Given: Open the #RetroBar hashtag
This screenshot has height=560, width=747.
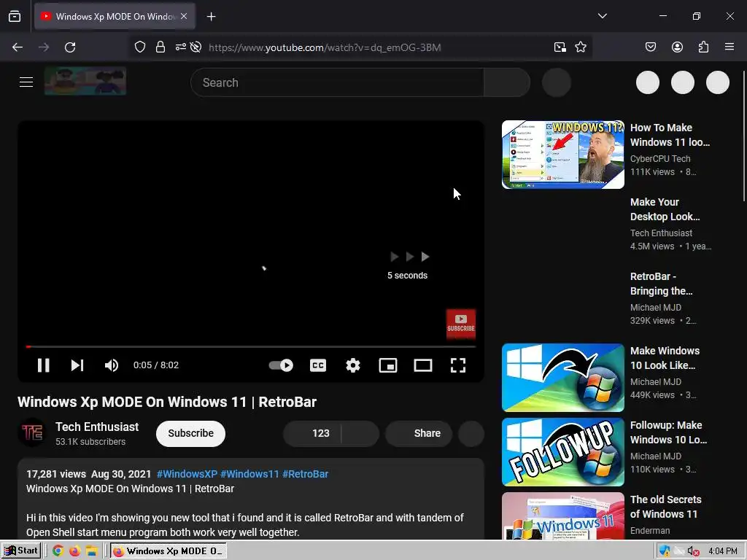Looking at the screenshot, I should [x=306, y=474].
